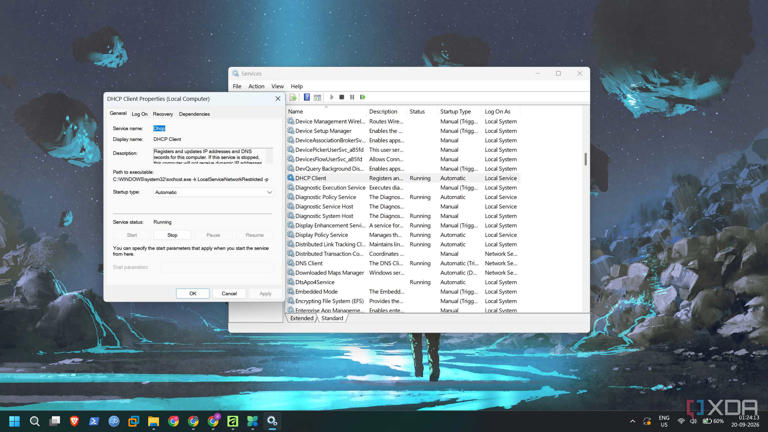768x432 pixels.
Task: Open File Explorer from the taskbar
Action: [x=154, y=421]
